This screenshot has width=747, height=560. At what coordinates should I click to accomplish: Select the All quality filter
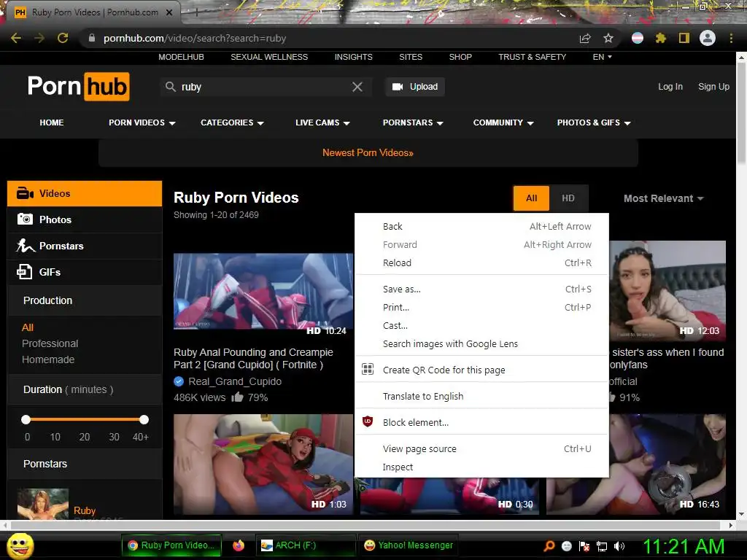coord(531,198)
